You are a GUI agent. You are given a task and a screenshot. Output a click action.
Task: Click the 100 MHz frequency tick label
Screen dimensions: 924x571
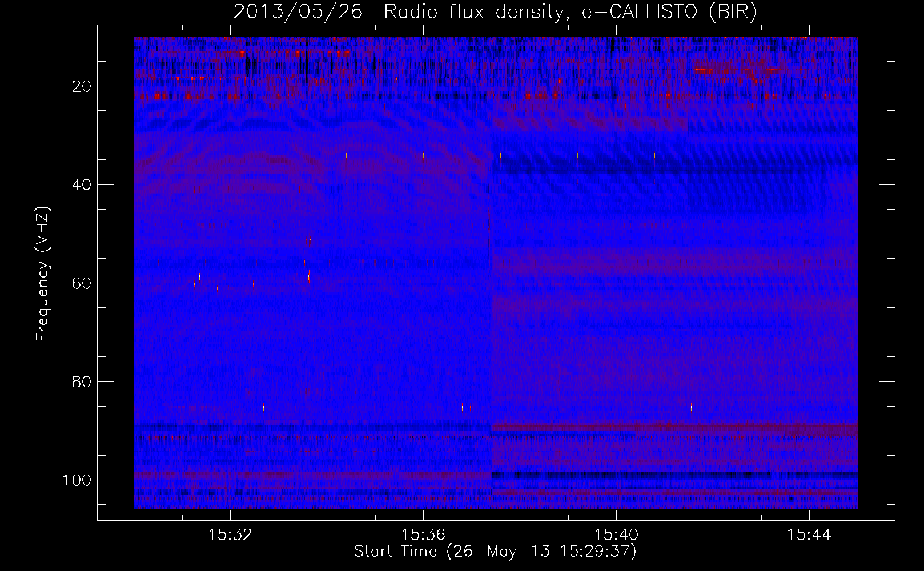tap(77, 480)
